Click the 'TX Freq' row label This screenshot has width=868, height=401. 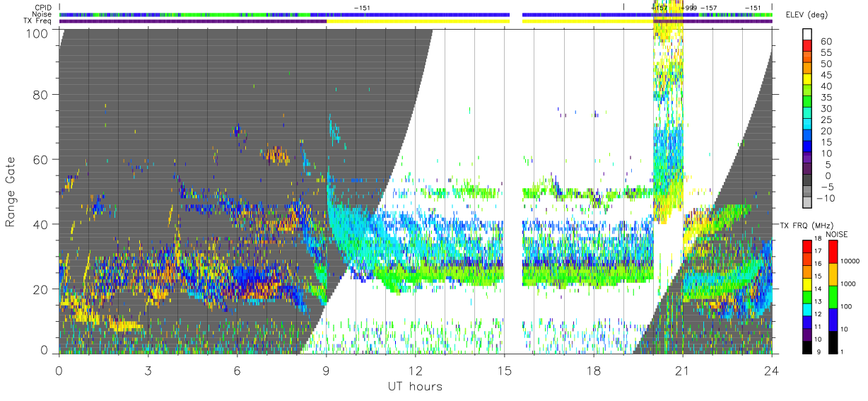click(39, 21)
